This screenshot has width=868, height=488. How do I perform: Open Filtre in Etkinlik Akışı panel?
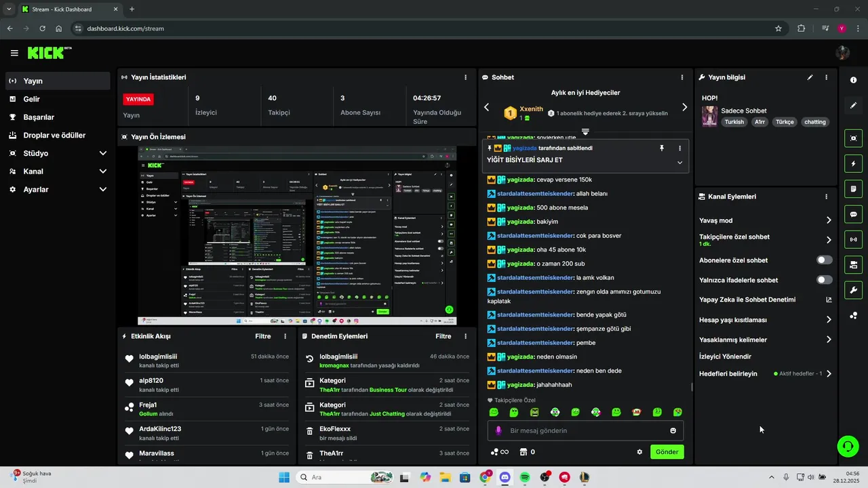263,336
